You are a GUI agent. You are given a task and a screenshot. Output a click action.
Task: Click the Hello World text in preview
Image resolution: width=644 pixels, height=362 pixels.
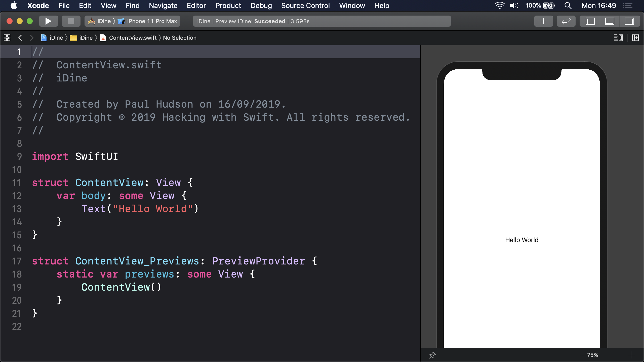tap(522, 240)
